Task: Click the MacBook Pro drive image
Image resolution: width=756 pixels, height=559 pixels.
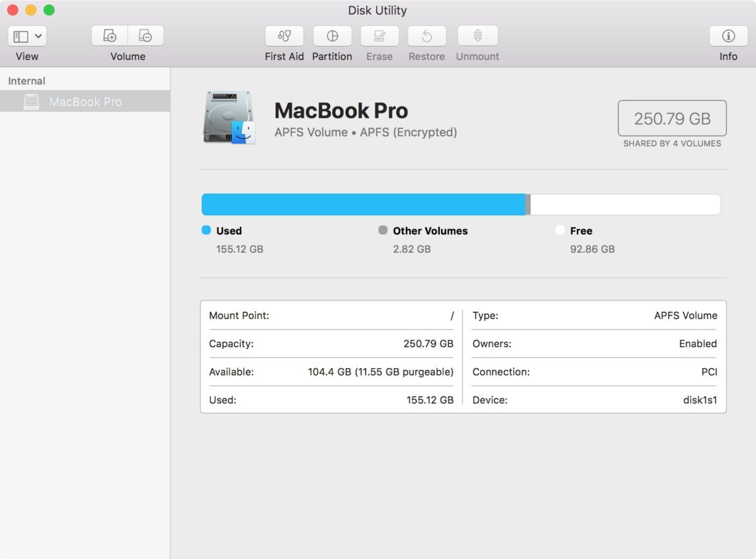Action: [x=229, y=118]
